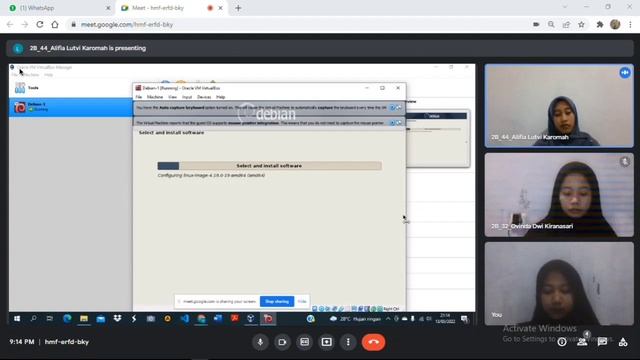
Task: Go forward in the browser
Action: click(25, 24)
